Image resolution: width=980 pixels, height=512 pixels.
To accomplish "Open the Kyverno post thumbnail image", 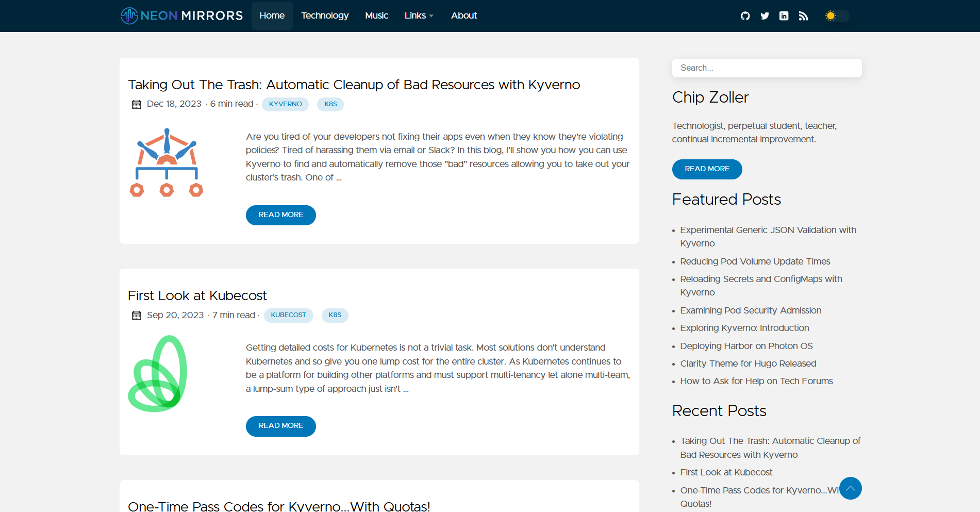I will pos(167,162).
